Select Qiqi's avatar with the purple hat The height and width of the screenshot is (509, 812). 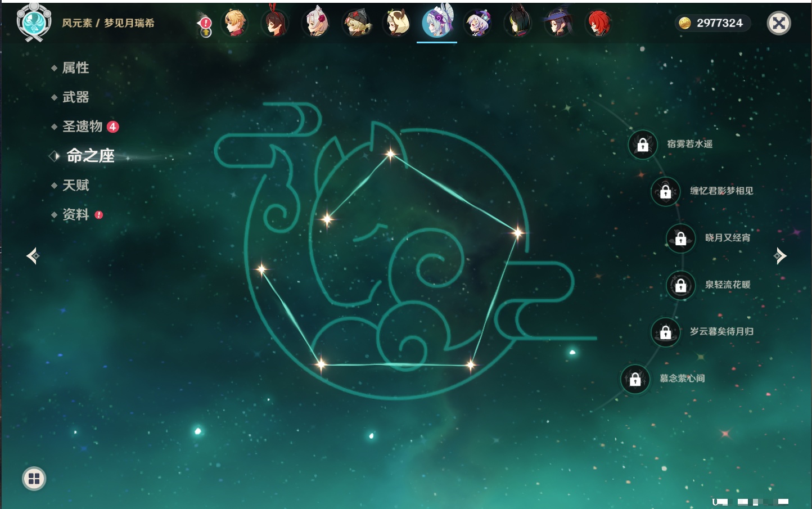coord(478,23)
